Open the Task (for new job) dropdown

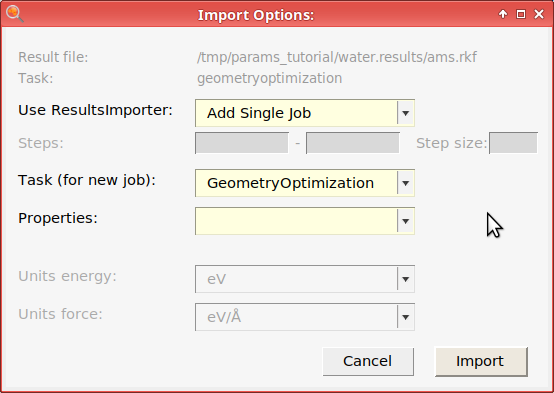pyautogui.click(x=305, y=183)
